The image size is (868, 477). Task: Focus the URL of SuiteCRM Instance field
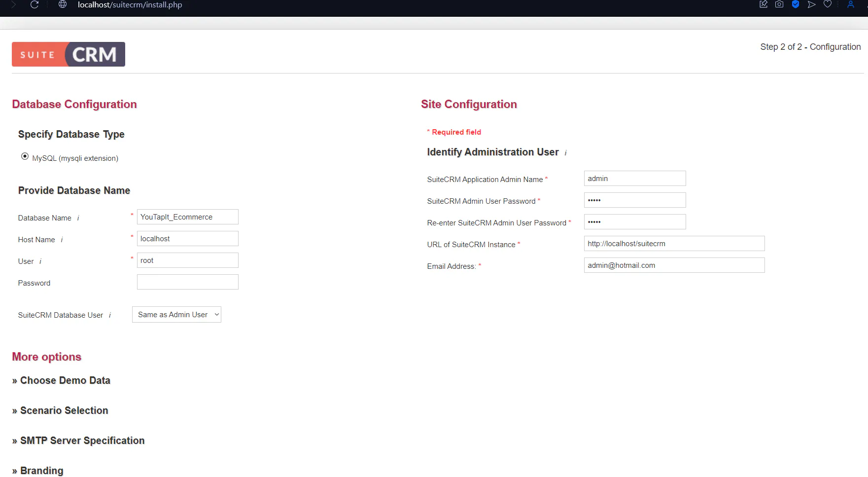tap(674, 244)
